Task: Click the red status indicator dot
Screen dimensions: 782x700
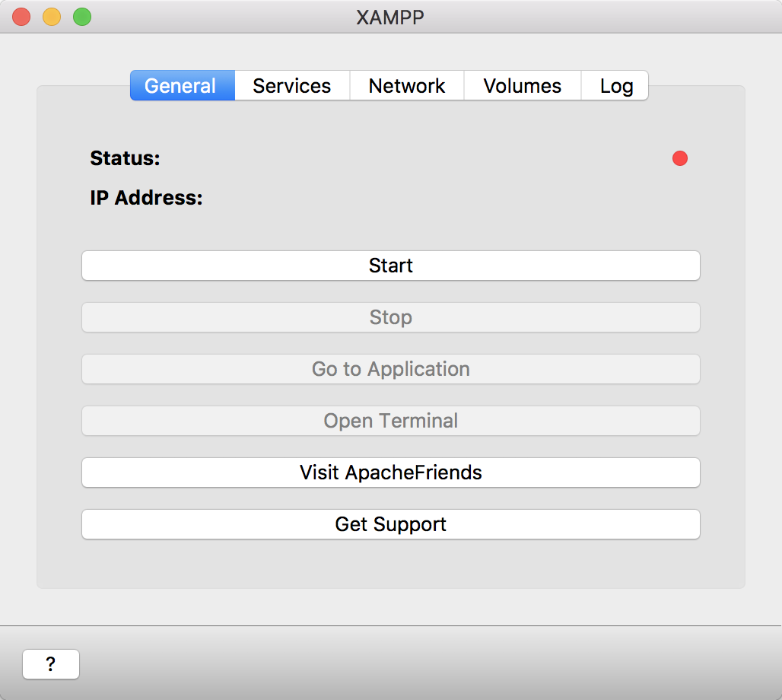Action: [x=680, y=158]
